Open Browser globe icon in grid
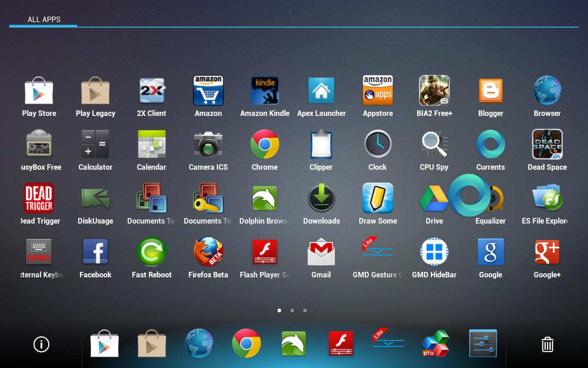The width and height of the screenshot is (588, 368). point(547,91)
